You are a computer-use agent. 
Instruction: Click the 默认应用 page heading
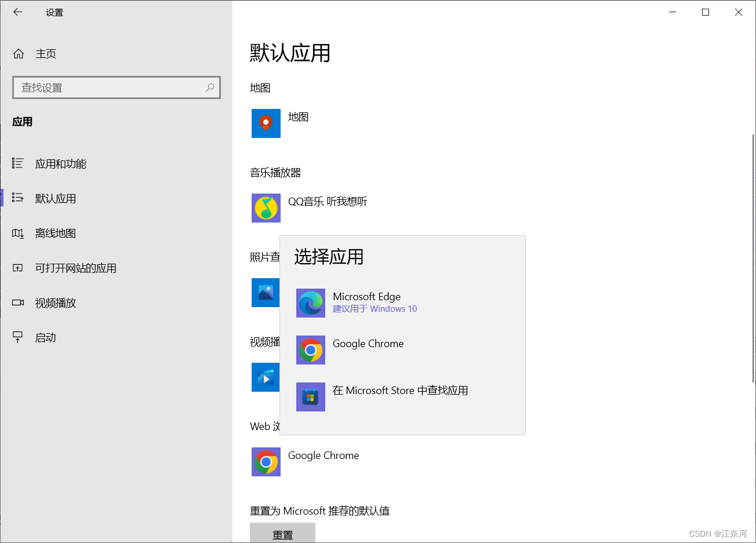pos(290,53)
